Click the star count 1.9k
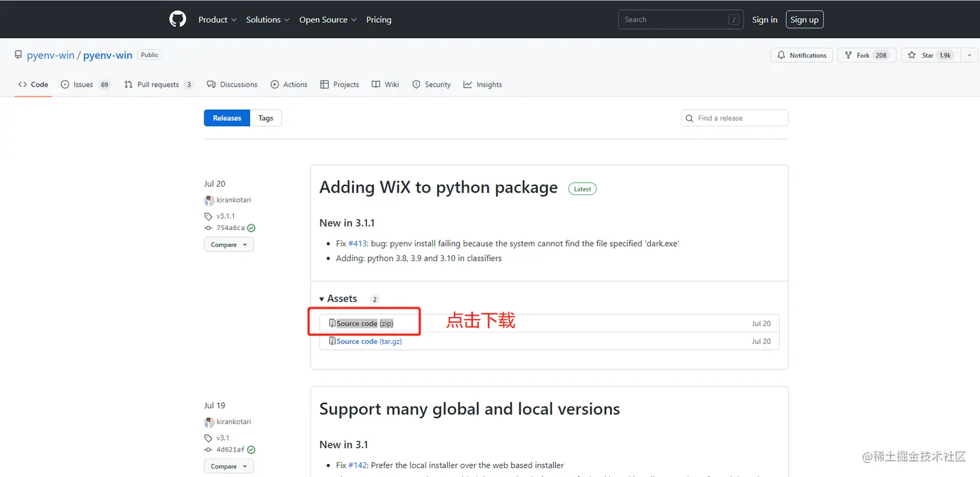Screen dimensions: 980x477 point(946,56)
